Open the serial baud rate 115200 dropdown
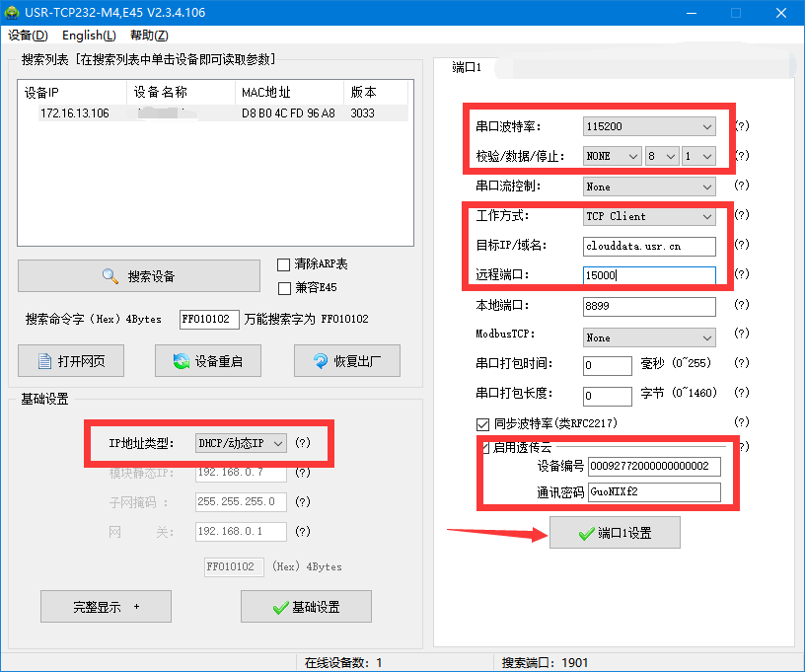 [x=649, y=126]
